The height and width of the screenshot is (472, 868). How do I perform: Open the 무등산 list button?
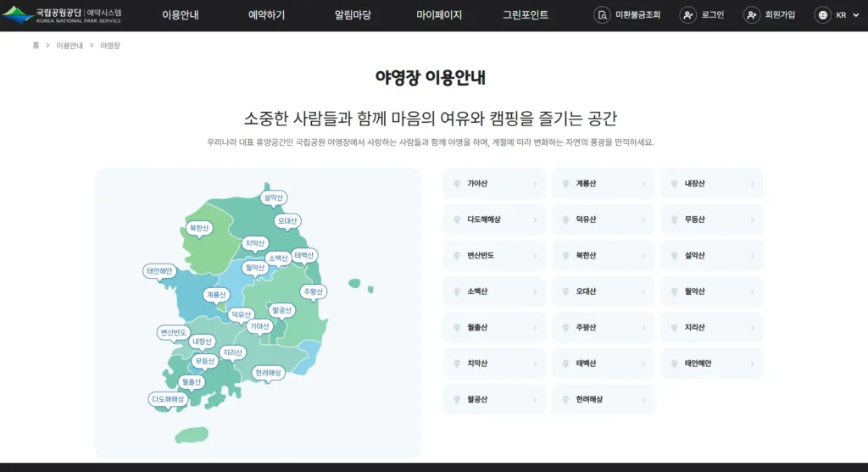[711, 219]
